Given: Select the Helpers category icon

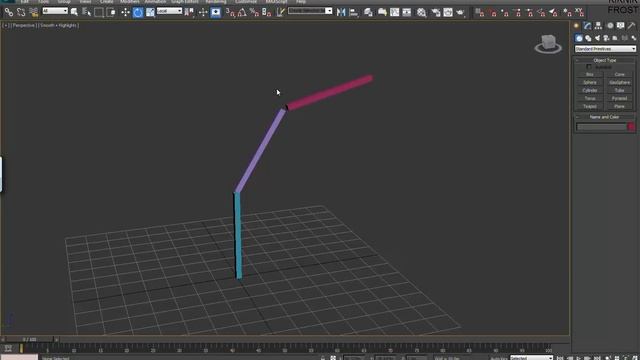Looking at the screenshot, I should [616, 38].
